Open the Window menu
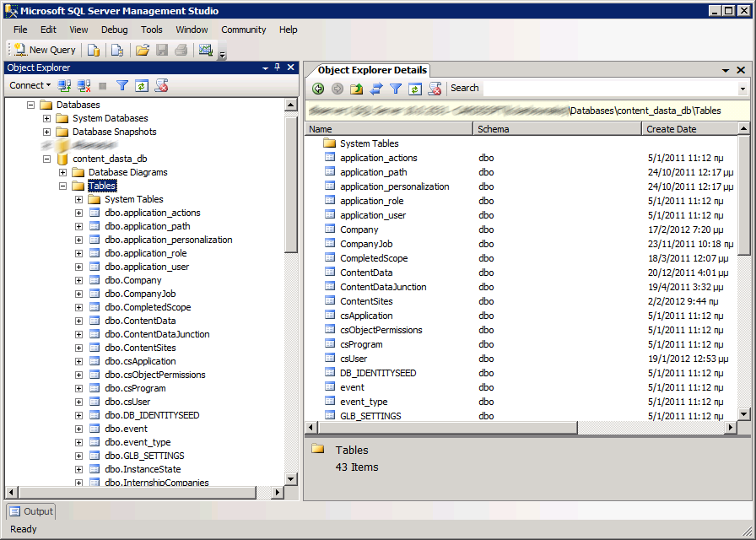 pos(192,30)
